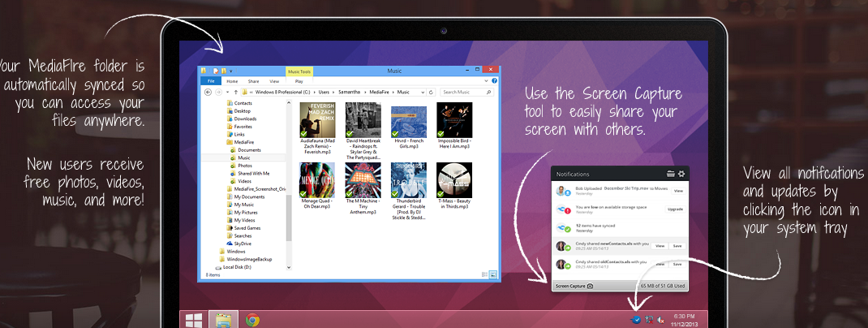Select the Music folder under MediaFire in tree

pos(244,158)
